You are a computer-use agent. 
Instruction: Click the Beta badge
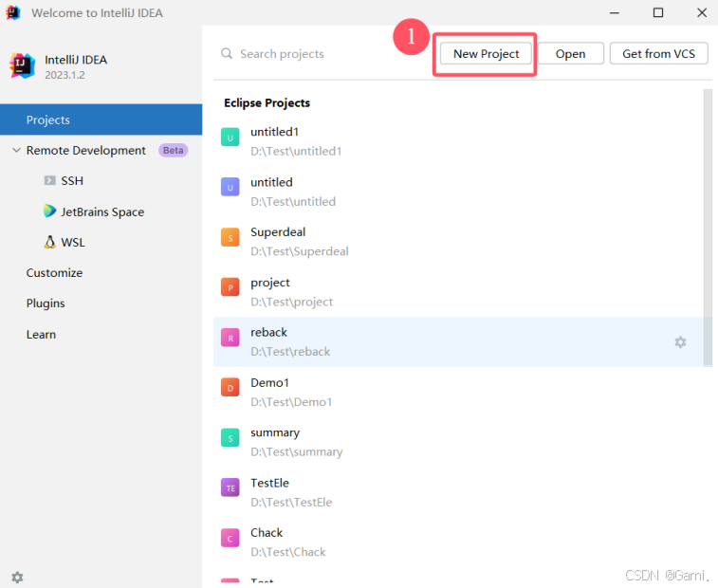click(x=173, y=150)
